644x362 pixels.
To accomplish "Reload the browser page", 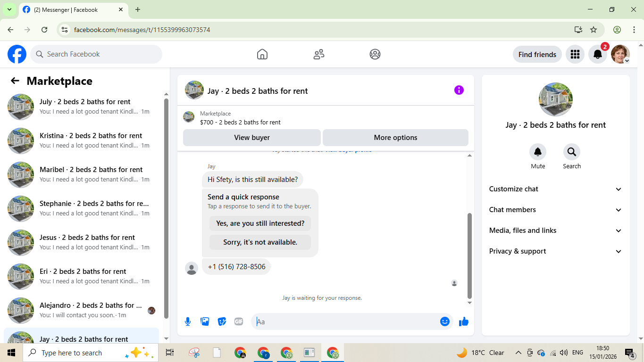I will click(x=44, y=30).
